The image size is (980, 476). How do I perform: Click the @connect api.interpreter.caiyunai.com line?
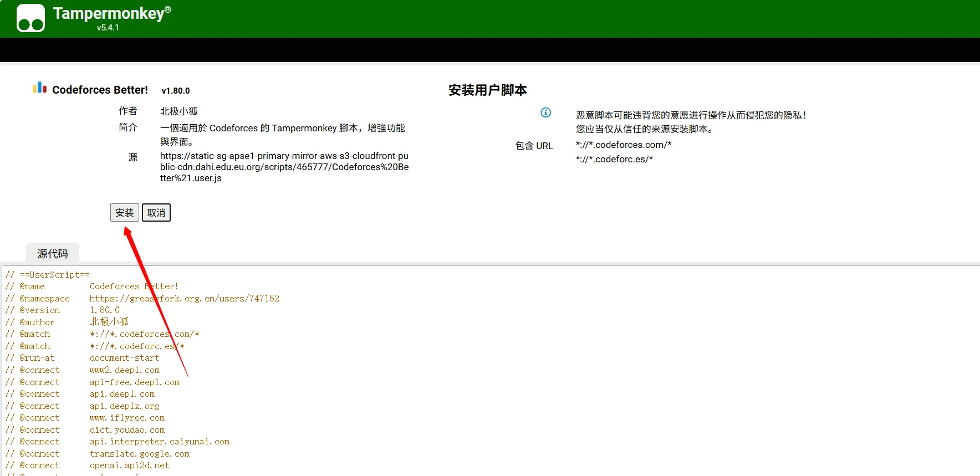coord(118,442)
